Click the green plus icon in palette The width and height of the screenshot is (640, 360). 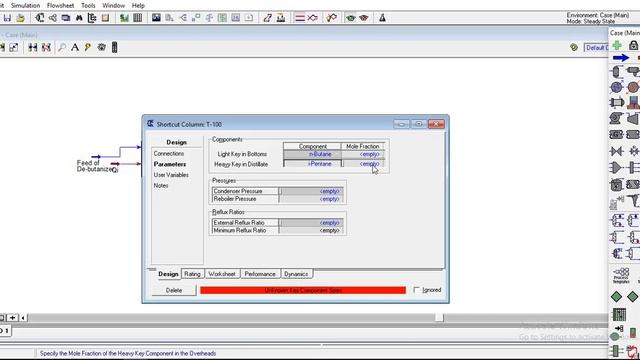[x=617, y=45]
